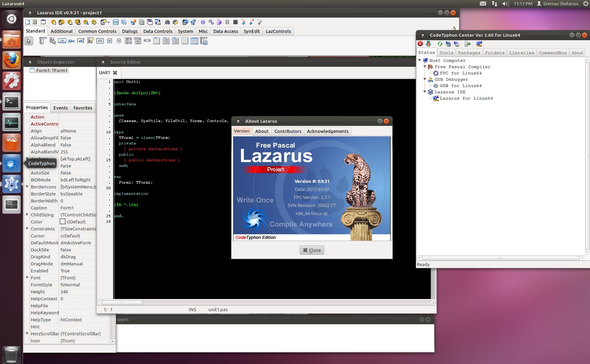Select the TButton Ok component icon

pyautogui.click(x=62, y=41)
